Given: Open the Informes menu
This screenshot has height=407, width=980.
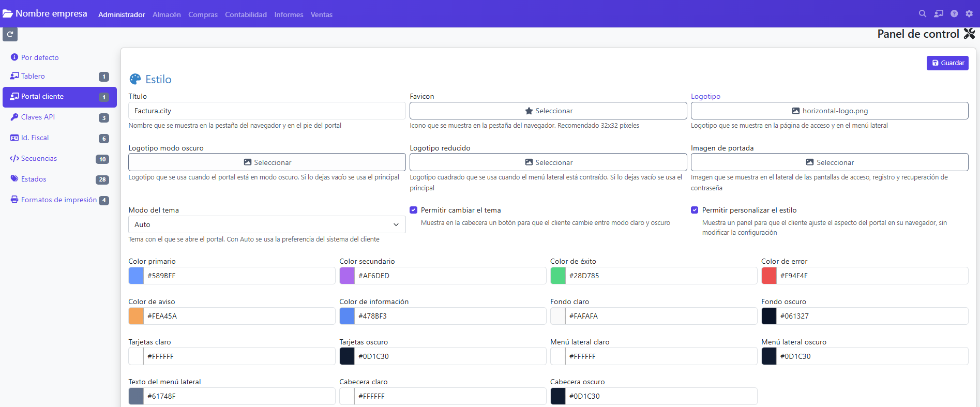Looking at the screenshot, I should [x=289, y=14].
